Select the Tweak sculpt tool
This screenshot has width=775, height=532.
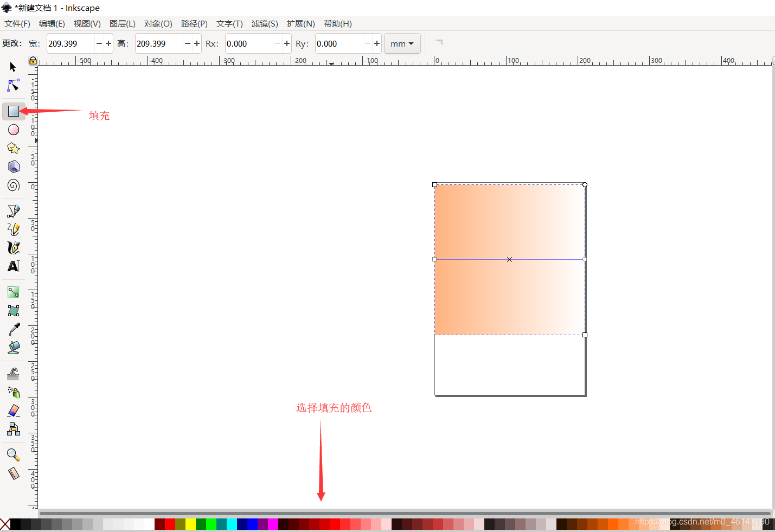pos(14,373)
